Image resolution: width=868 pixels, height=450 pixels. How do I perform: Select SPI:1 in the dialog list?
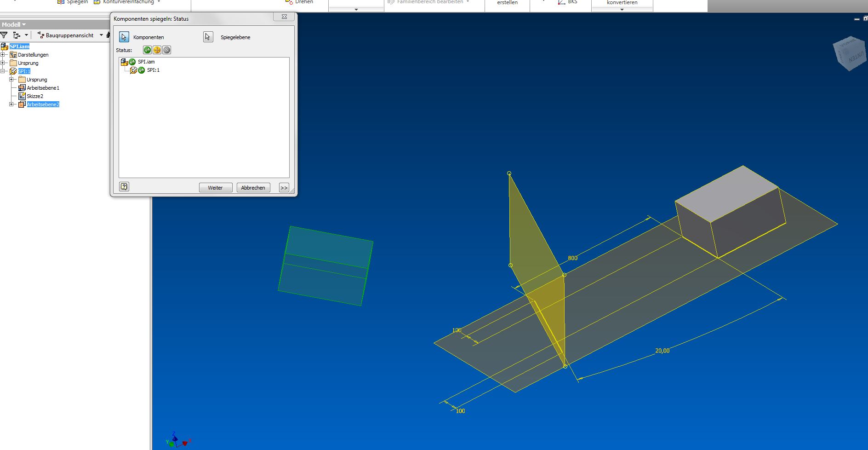(x=154, y=70)
